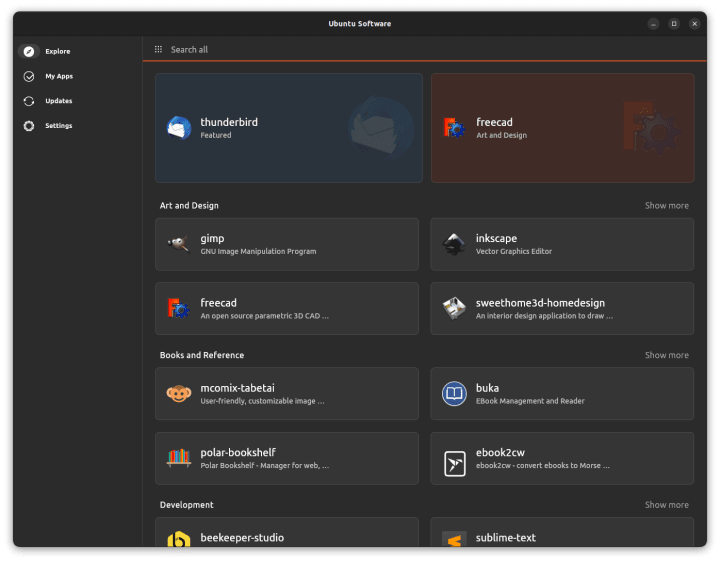This screenshot has height=561, width=720.
Task: Show more Development apps
Action: click(667, 505)
